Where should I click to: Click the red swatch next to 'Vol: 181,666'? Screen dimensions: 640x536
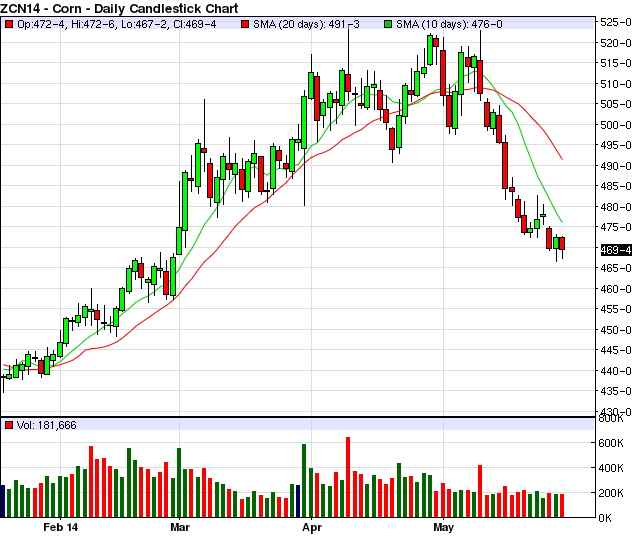tap(9, 425)
